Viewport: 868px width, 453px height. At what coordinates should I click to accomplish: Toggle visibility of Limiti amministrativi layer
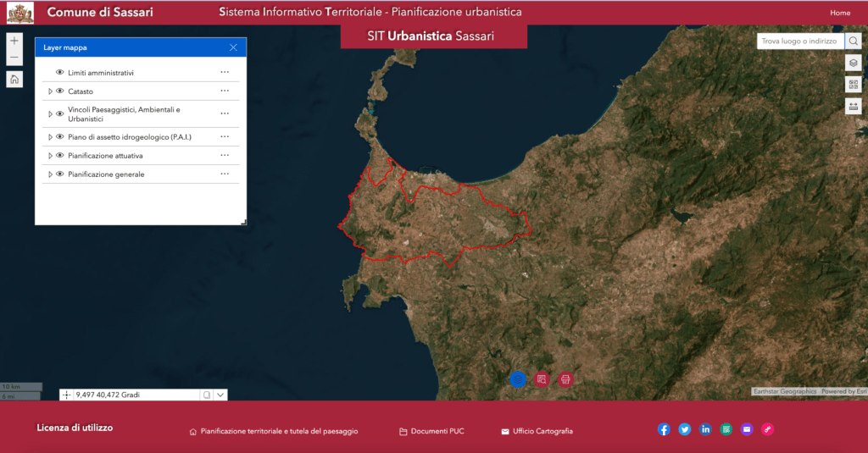(x=60, y=73)
